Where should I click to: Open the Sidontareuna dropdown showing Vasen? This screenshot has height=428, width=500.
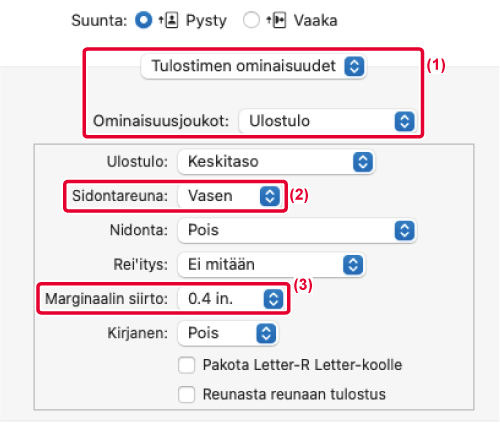pyautogui.click(x=230, y=196)
